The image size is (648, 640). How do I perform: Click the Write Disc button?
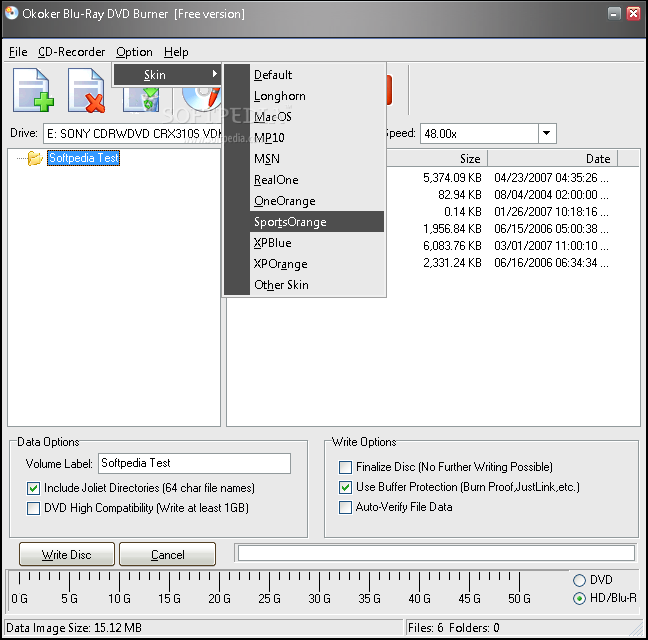pyautogui.click(x=67, y=554)
